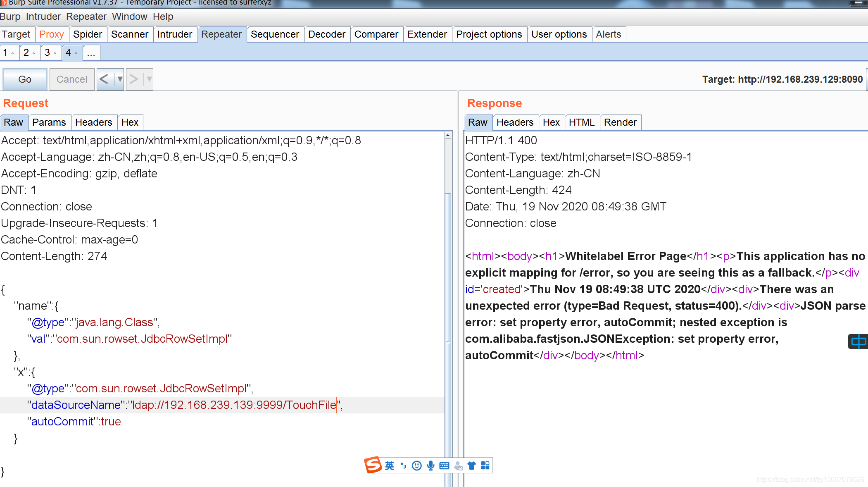
Task: Close Repeater tab 4
Action: coord(76,53)
